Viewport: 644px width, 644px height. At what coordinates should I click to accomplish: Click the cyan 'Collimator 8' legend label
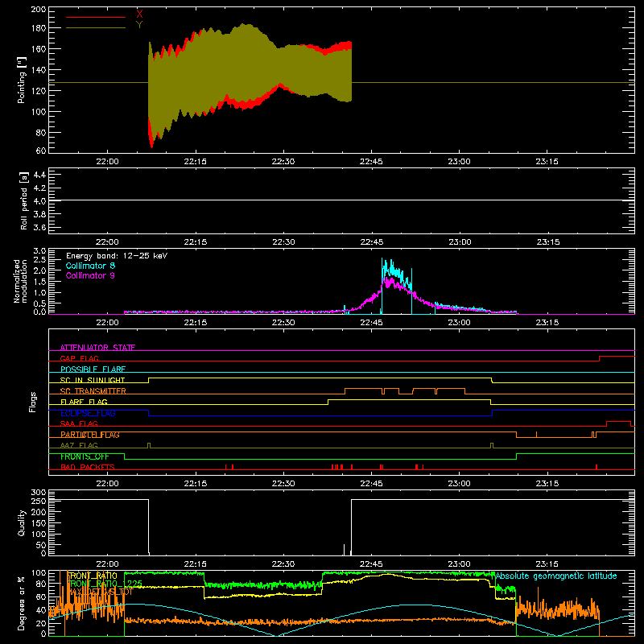click(90, 266)
